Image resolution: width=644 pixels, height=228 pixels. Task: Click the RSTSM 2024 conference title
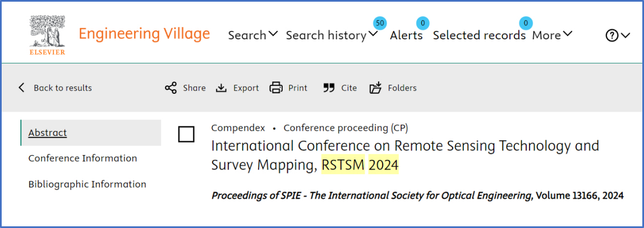(405, 156)
